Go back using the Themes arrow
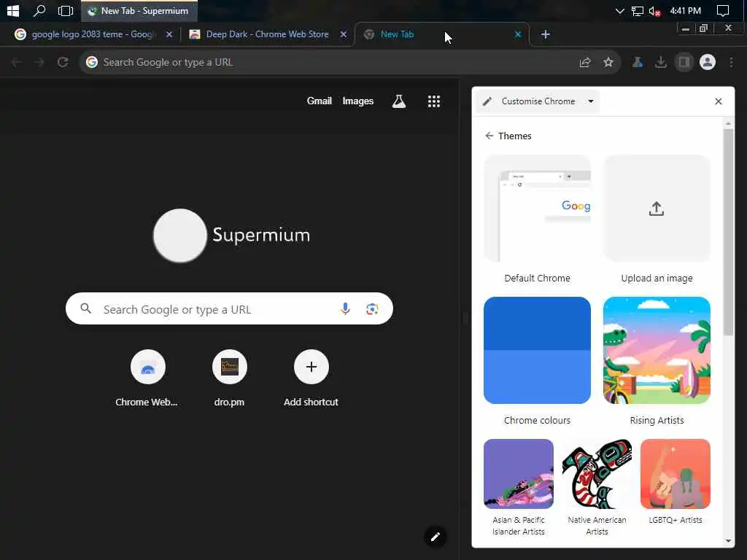The image size is (747, 560). coord(489,136)
